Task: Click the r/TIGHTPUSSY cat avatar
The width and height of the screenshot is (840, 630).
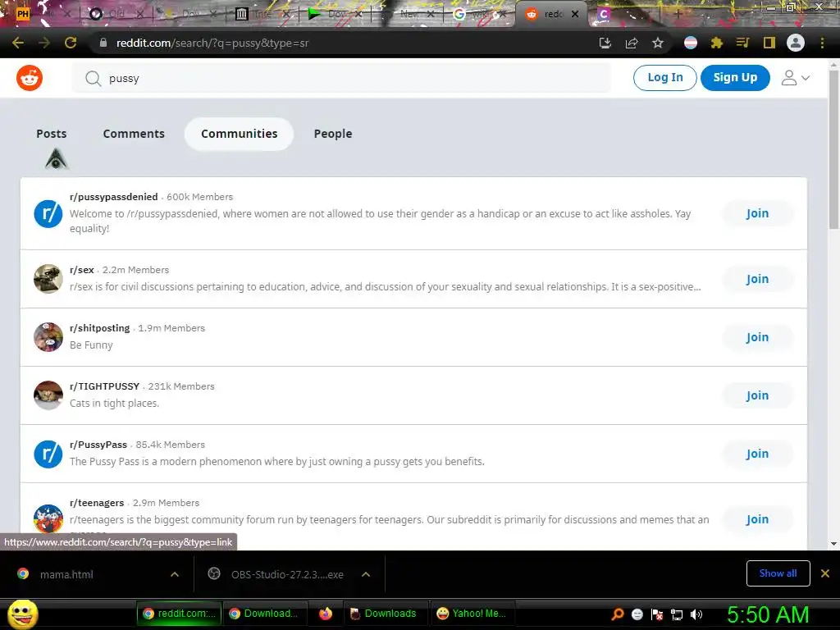Action: point(48,395)
